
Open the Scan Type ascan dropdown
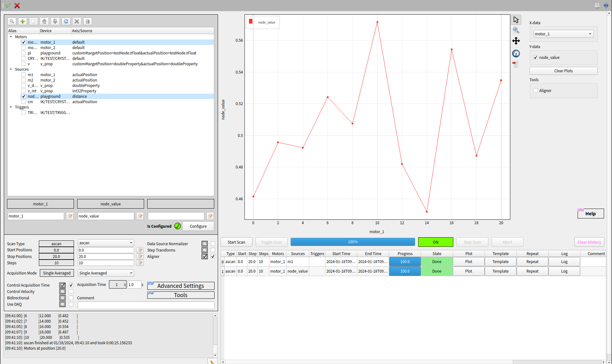pos(106,243)
